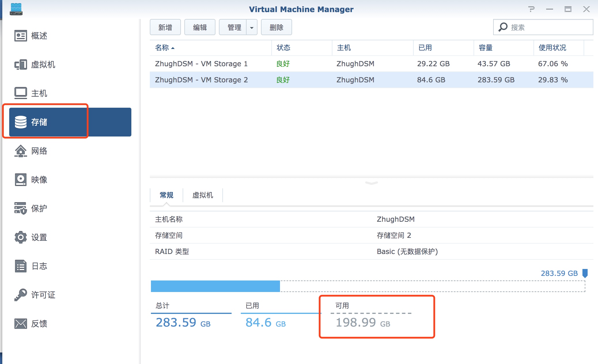
Task: Sort by 使用状况 column header
Action: tap(559, 48)
